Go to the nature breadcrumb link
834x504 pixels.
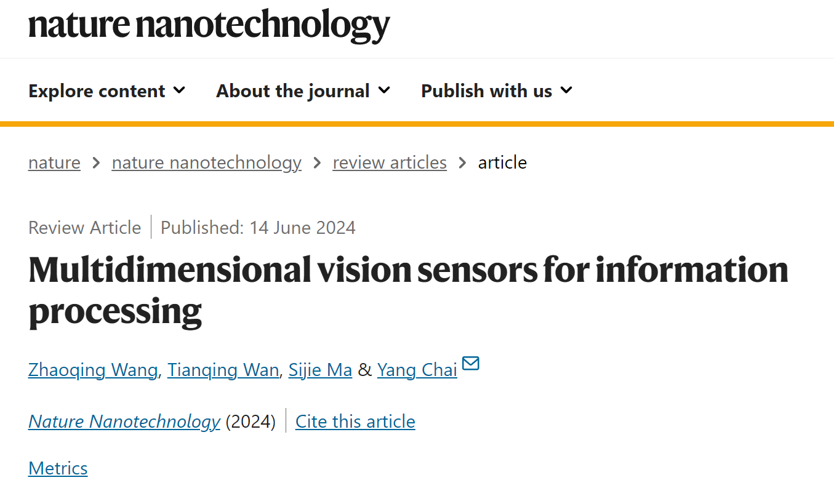click(54, 162)
